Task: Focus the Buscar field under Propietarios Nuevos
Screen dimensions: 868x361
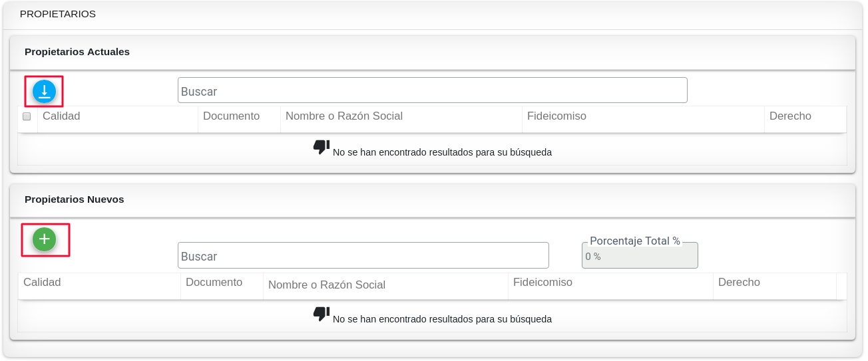Action: point(363,255)
